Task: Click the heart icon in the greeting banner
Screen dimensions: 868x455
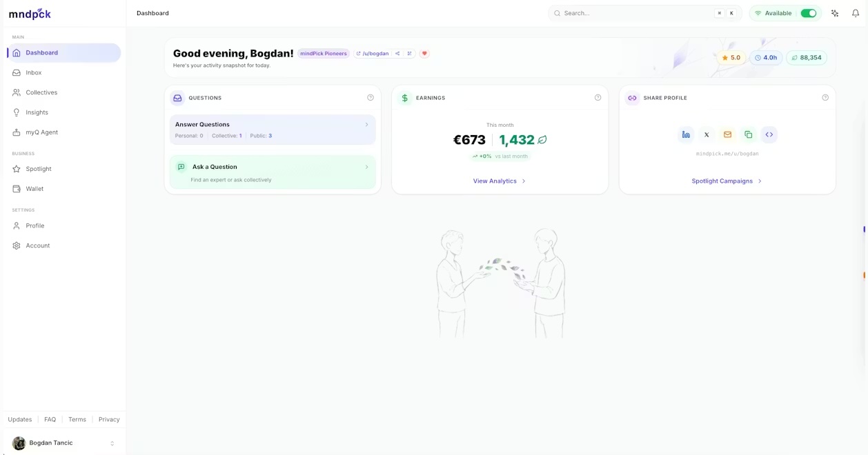Action: [x=424, y=53]
